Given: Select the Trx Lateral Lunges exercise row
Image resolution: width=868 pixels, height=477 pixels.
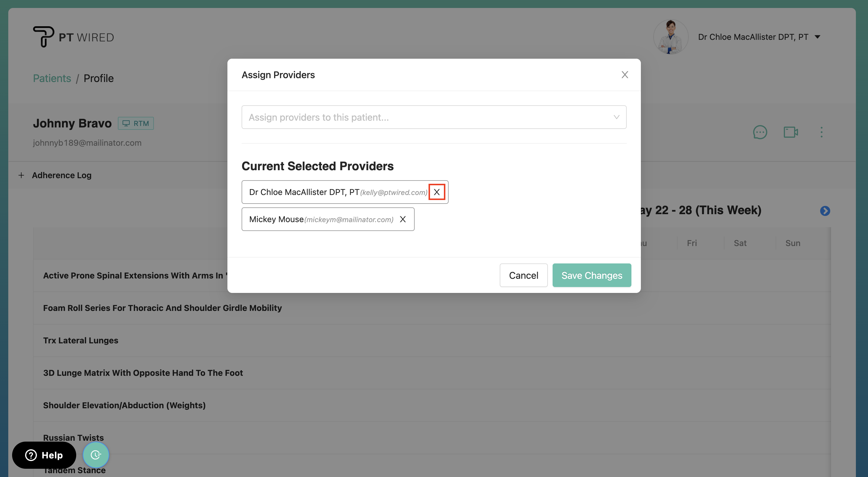Looking at the screenshot, I should (81, 340).
